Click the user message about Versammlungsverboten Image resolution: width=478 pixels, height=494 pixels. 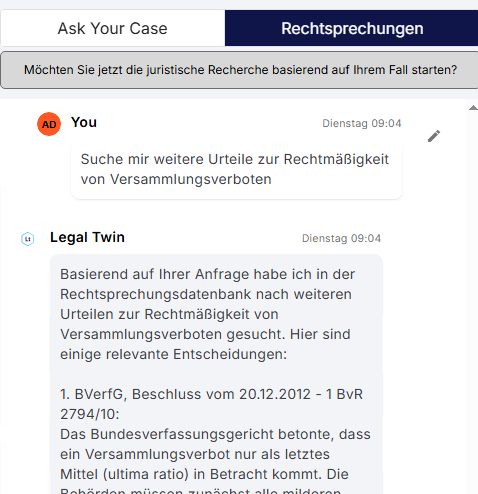tap(236, 170)
